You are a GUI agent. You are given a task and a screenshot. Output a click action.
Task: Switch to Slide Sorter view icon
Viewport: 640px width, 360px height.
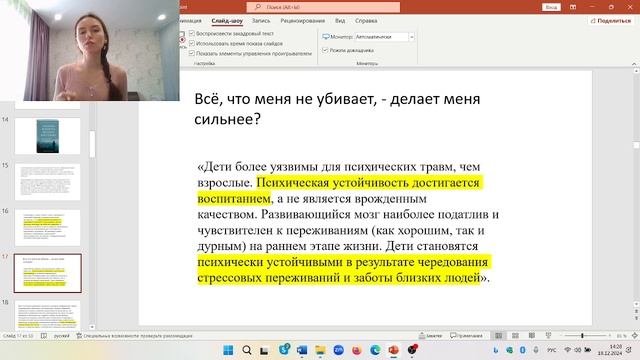point(515,336)
